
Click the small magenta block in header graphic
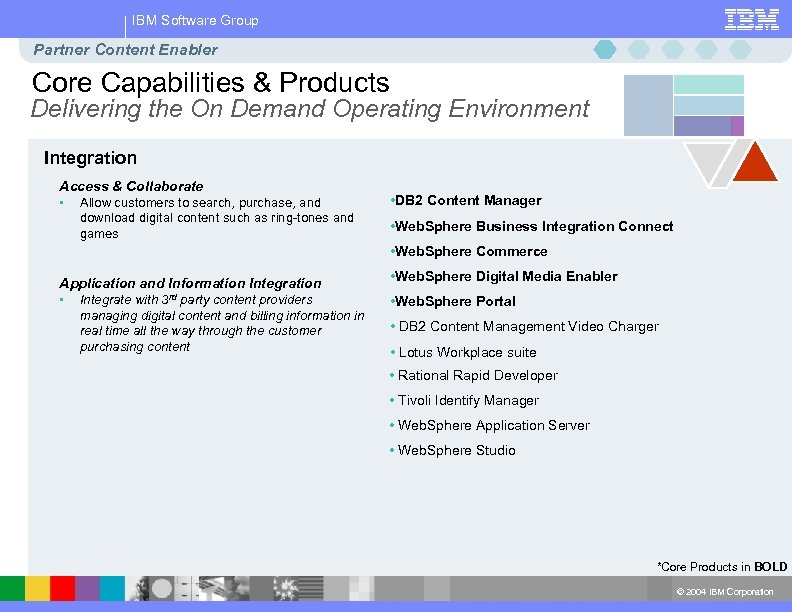(737, 126)
